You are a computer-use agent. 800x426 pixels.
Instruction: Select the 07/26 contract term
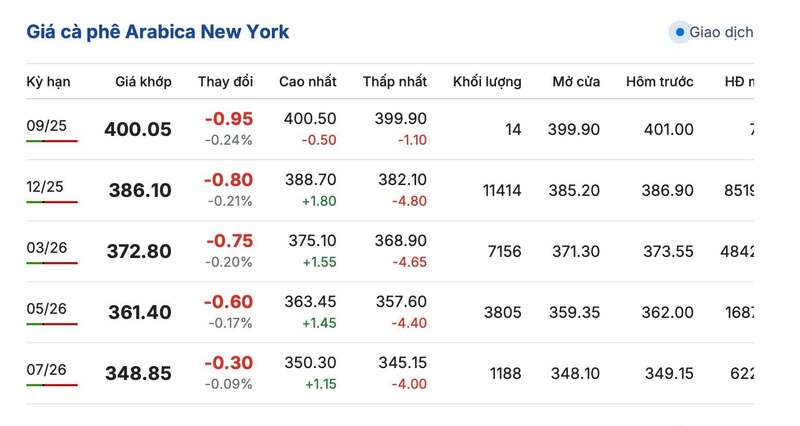47,369
